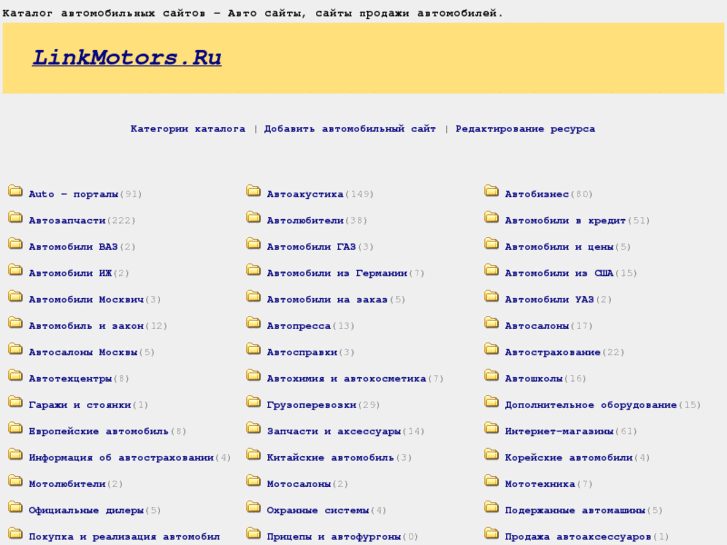Browse the Автострахование category
The width and height of the screenshot is (727, 545).
tap(552, 353)
